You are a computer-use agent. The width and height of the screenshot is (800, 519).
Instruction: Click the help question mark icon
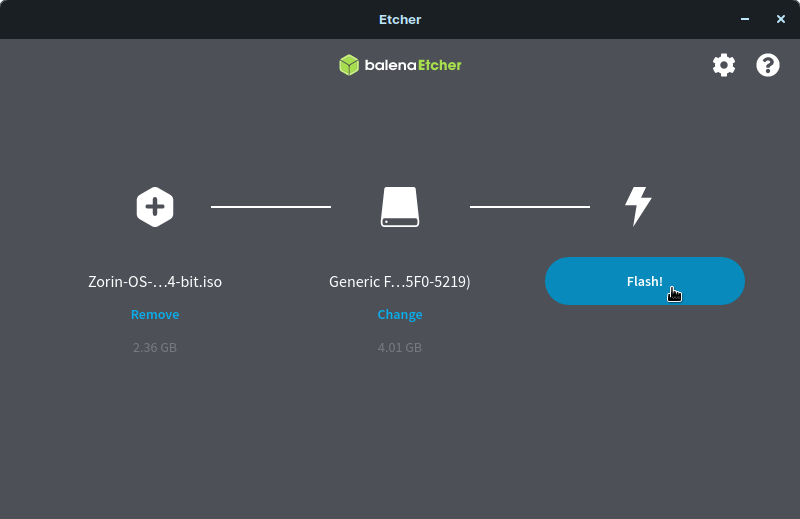(768, 66)
